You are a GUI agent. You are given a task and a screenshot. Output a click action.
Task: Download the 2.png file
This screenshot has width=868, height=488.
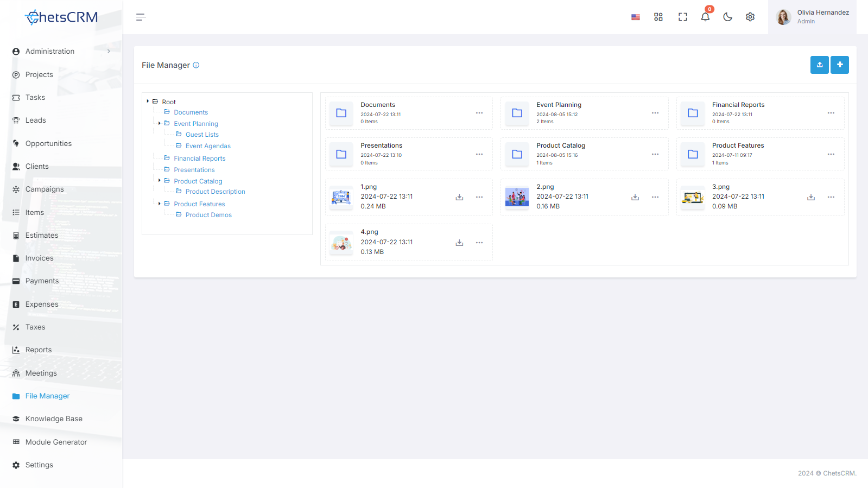click(635, 197)
